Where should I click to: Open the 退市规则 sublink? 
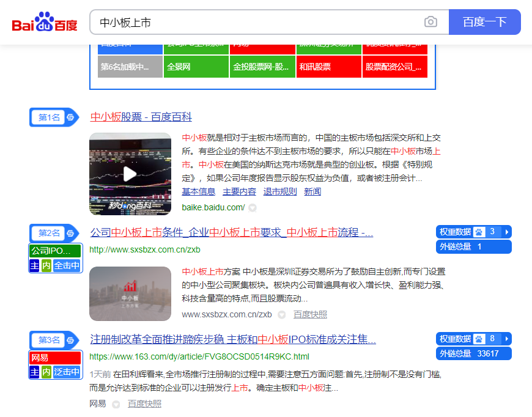click(280, 192)
